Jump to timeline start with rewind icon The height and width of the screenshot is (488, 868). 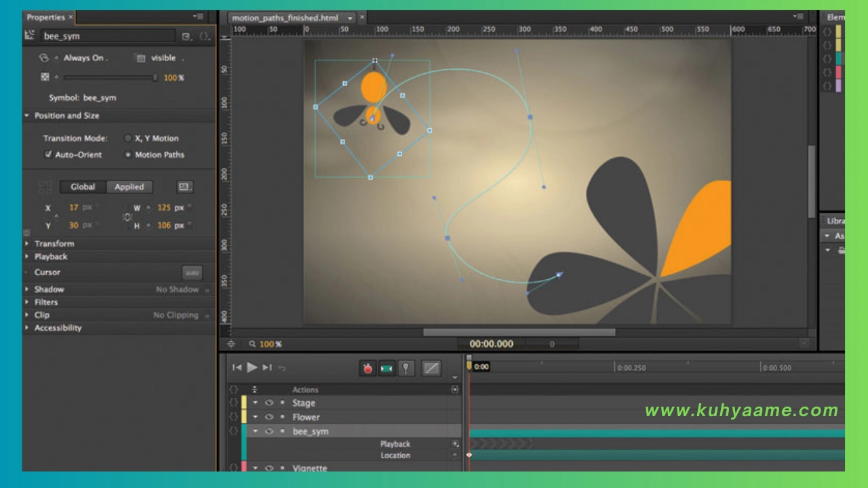(x=237, y=367)
